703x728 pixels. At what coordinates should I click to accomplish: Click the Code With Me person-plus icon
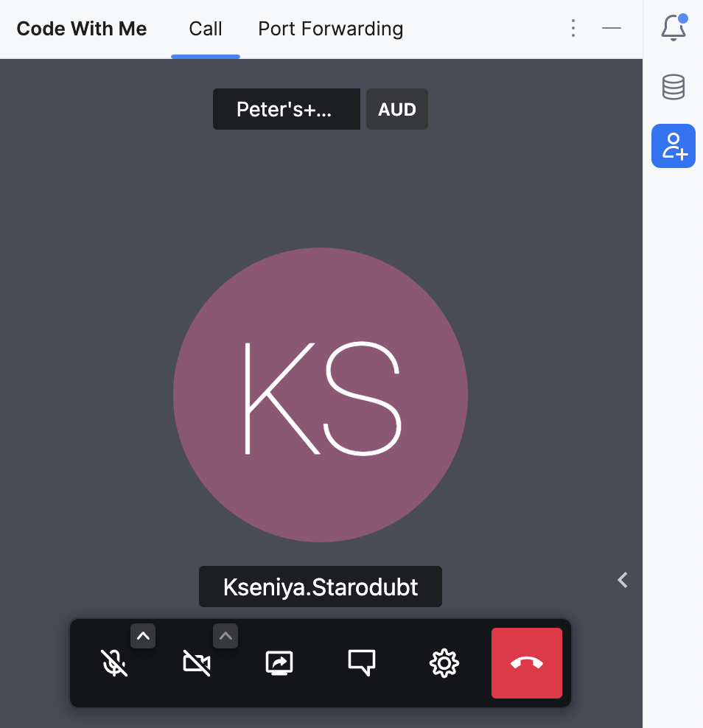click(x=673, y=146)
